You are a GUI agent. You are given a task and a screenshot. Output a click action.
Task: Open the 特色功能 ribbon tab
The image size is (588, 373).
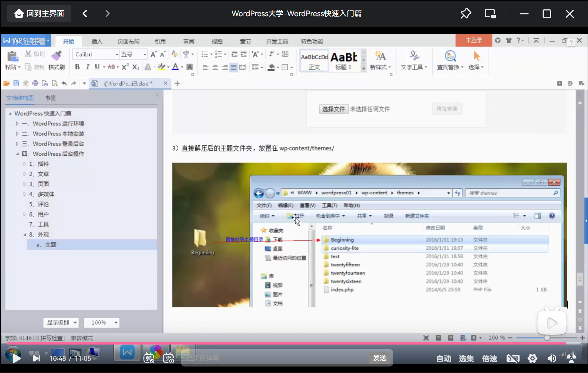pos(312,41)
